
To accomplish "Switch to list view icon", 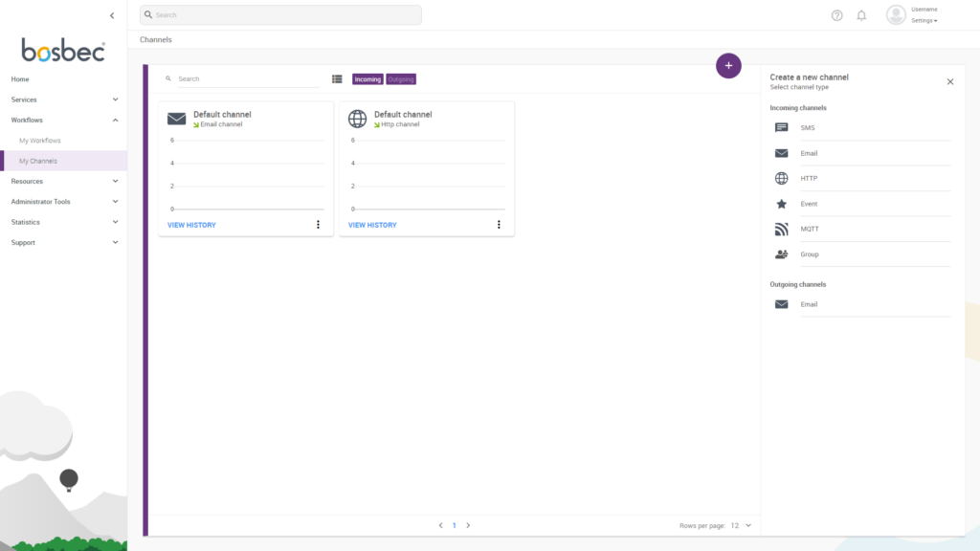I will (x=337, y=79).
